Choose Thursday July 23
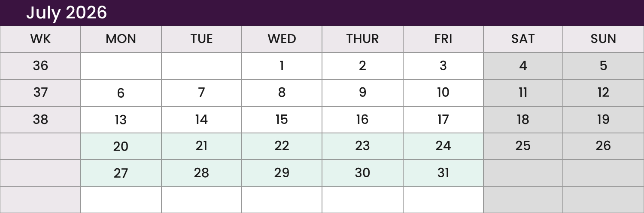The image size is (644, 213). click(362, 146)
